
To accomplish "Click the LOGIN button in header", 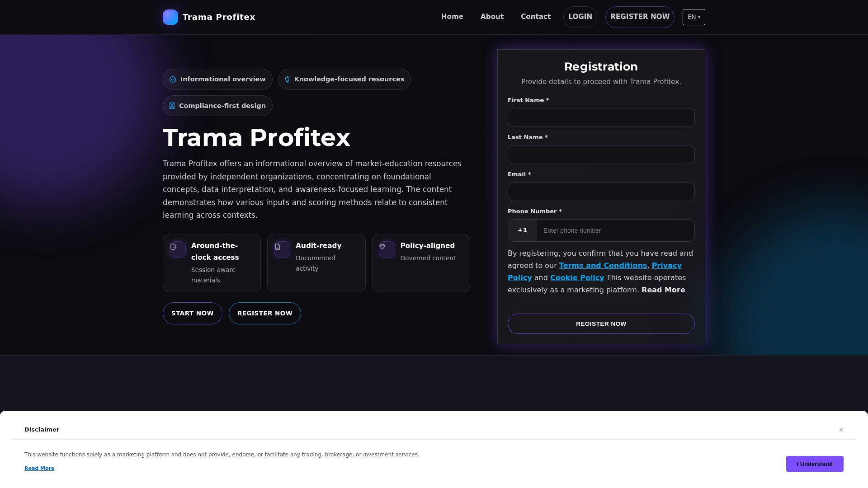I will pos(580,17).
